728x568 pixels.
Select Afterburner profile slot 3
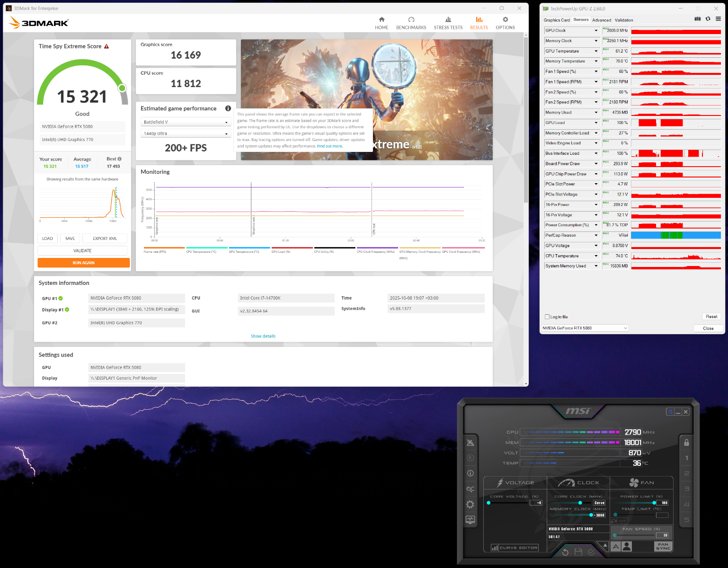pyautogui.click(x=687, y=489)
